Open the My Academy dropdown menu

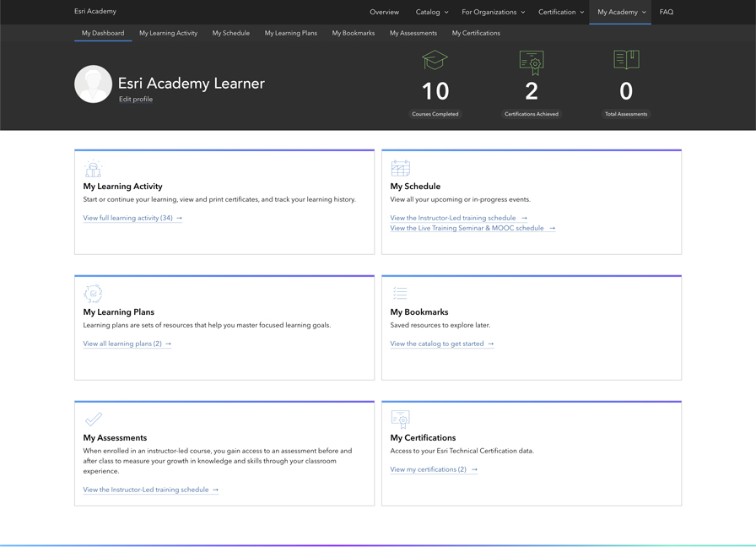(x=621, y=12)
